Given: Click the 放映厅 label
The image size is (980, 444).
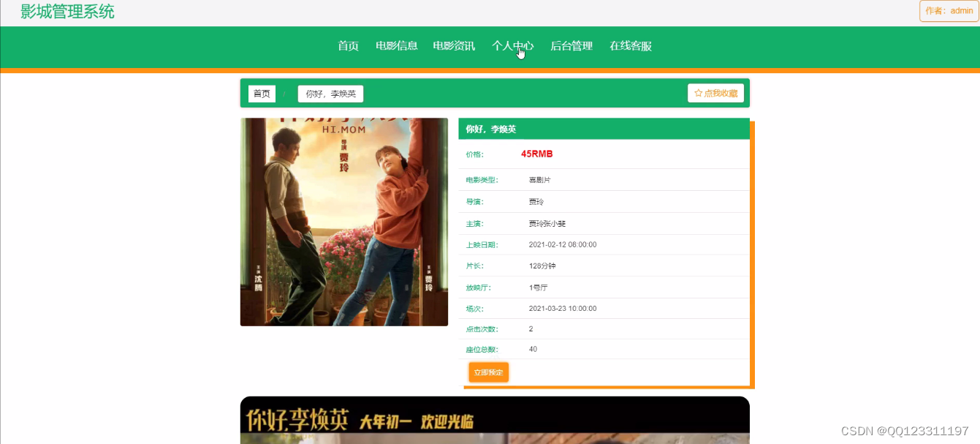Looking at the screenshot, I should point(478,287).
